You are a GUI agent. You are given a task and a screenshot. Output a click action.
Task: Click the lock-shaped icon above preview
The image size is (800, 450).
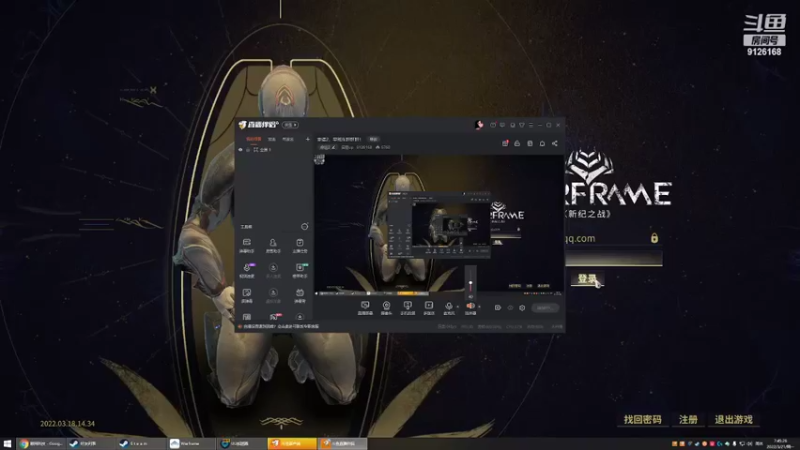[x=517, y=143]
